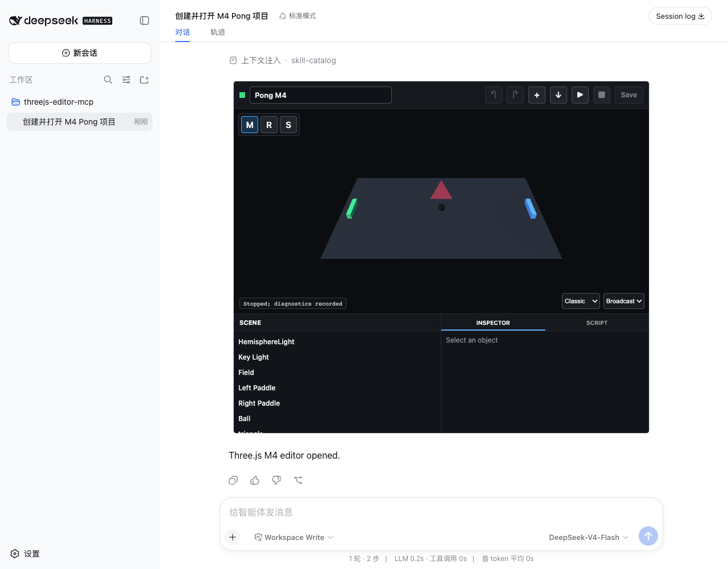Give the response a thumbs up
The image size is (728, 569).
pos(255,480)
